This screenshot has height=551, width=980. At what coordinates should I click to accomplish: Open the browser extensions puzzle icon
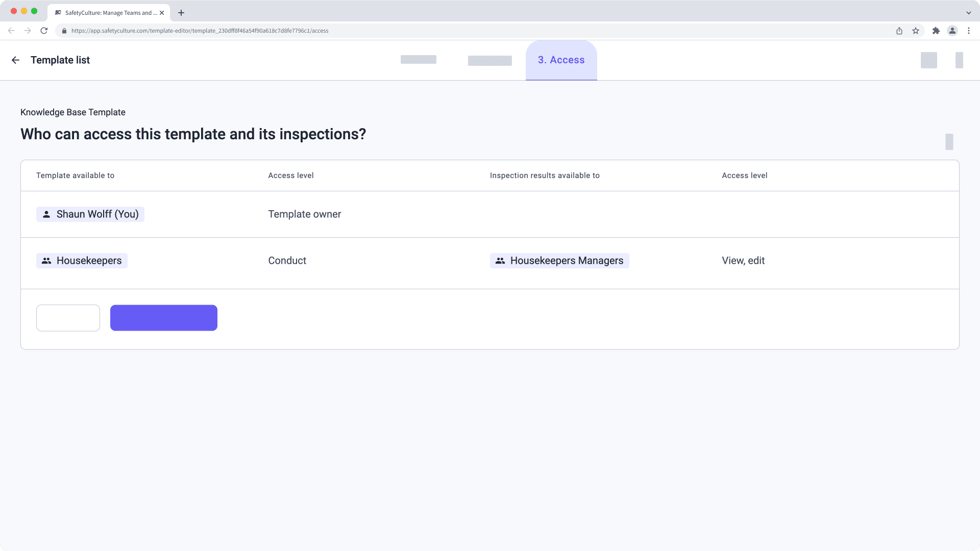[936, 31]
